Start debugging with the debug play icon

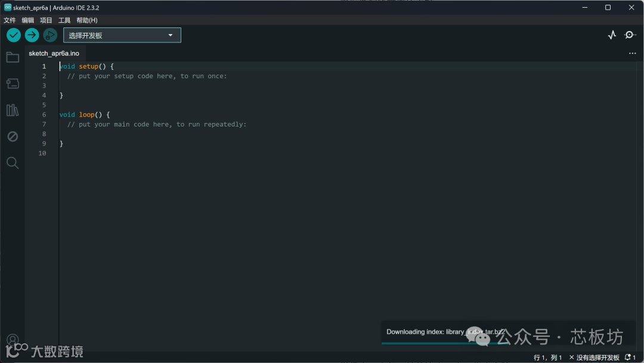(x=50, y=35)
